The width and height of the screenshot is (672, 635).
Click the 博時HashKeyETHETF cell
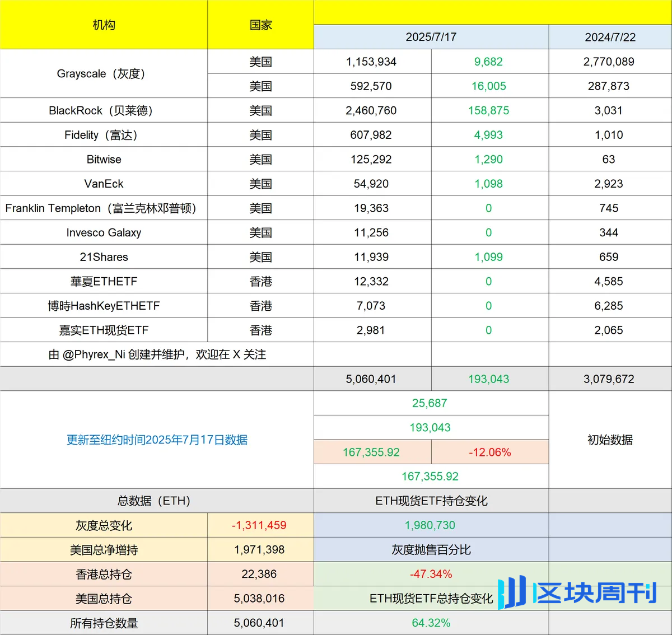coord(104,306)
